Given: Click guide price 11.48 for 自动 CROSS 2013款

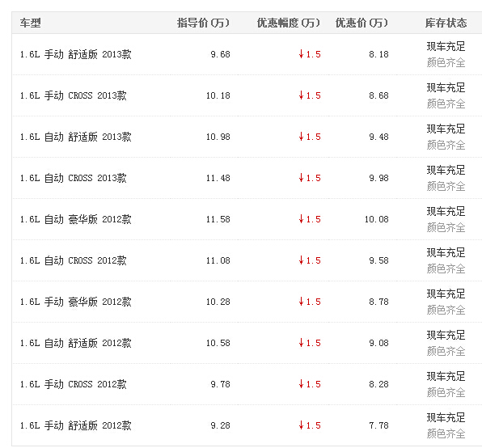Looking at the screenshot, I should 218,178.
